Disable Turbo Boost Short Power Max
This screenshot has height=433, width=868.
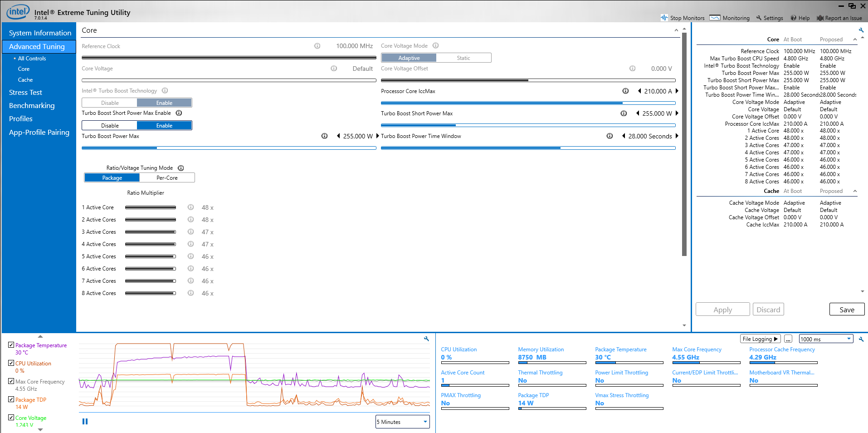pyautogui.click(x=110, y=126)
